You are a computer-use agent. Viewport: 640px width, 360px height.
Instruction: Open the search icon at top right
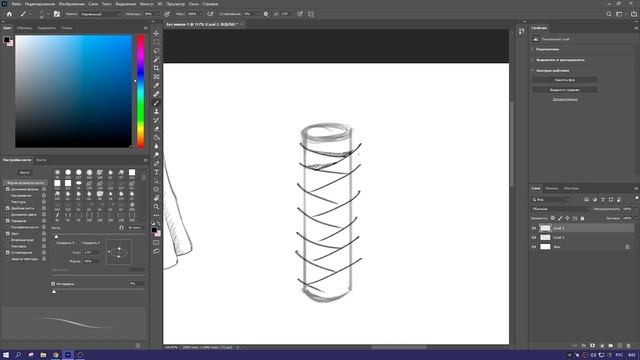609,14
